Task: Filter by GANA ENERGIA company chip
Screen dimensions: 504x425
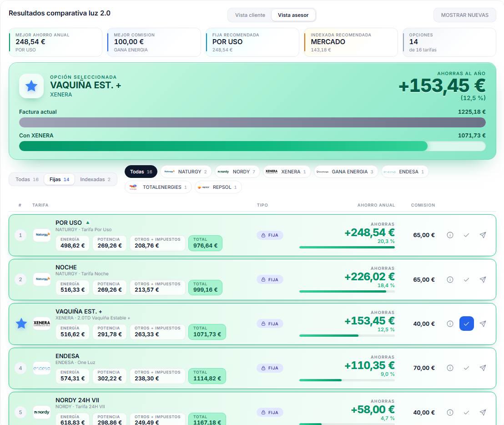Action: (346, 172)
